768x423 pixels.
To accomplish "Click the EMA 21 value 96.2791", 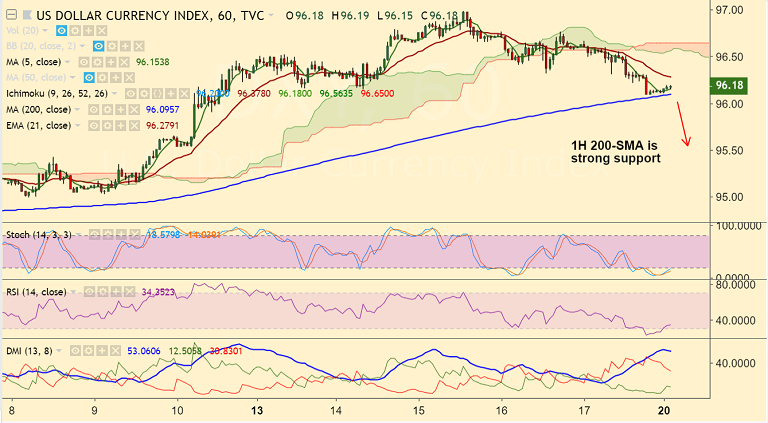I will point(163,126).
